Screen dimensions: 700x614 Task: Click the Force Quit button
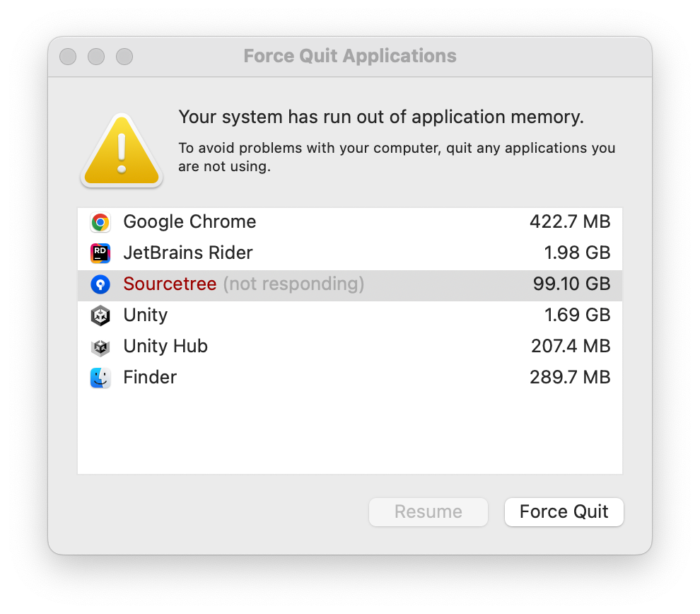coord(564,511)
